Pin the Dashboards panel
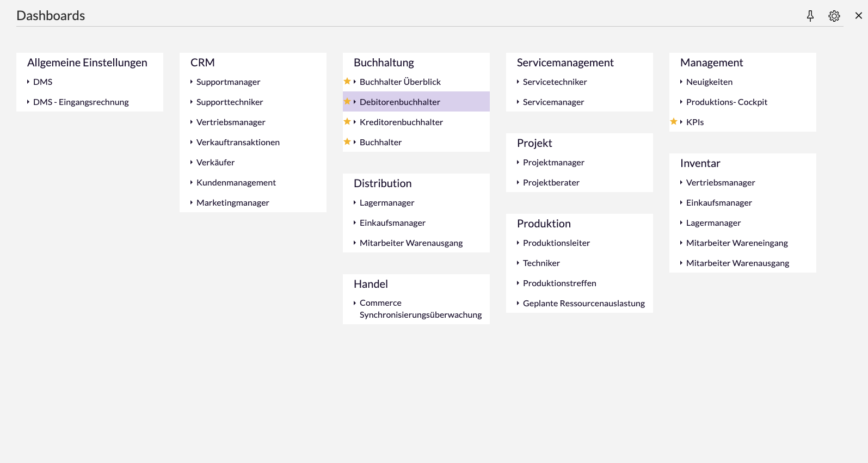868x463 pixels. click(810, 16)
